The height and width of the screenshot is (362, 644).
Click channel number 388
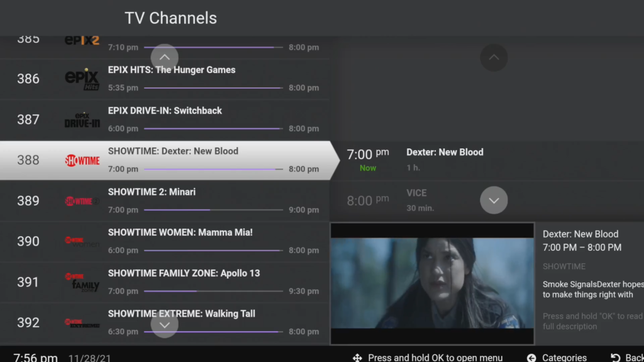28,160
